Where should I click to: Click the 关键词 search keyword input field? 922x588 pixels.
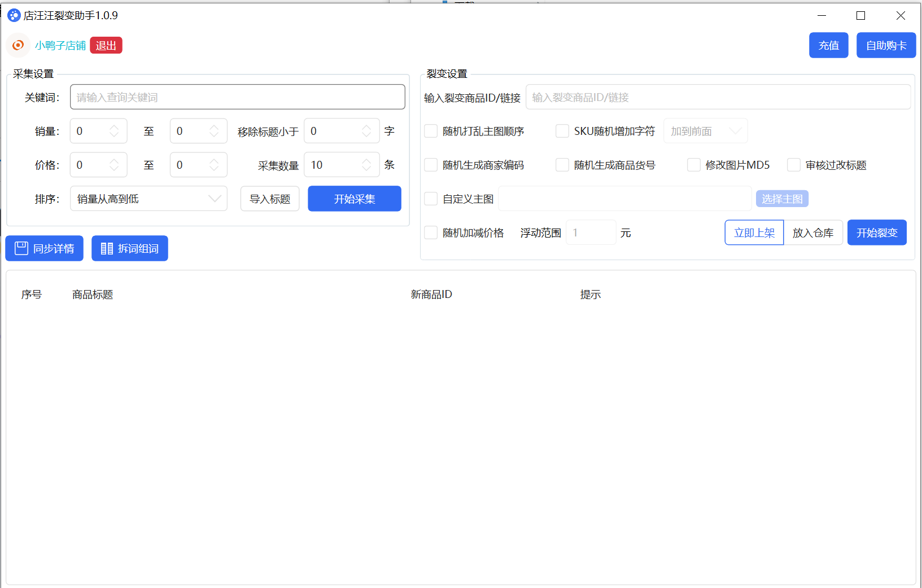(237, 96)
